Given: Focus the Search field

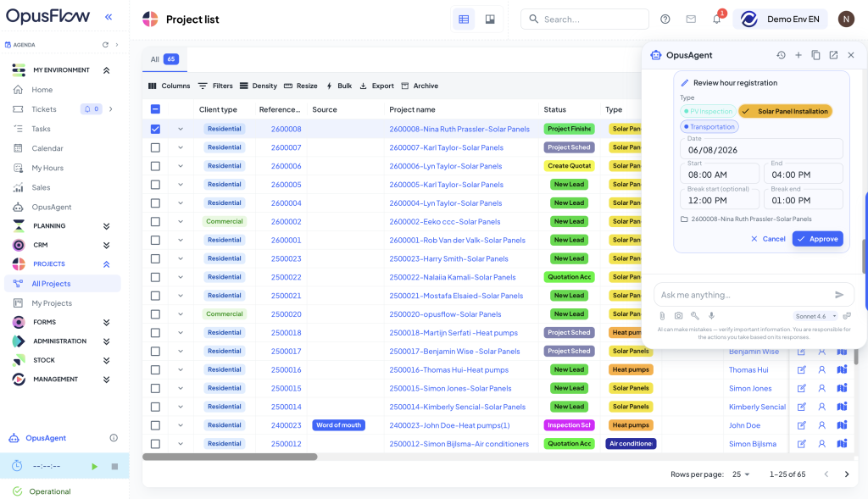Looking at the screenshot, I should (x=585, y=19).
